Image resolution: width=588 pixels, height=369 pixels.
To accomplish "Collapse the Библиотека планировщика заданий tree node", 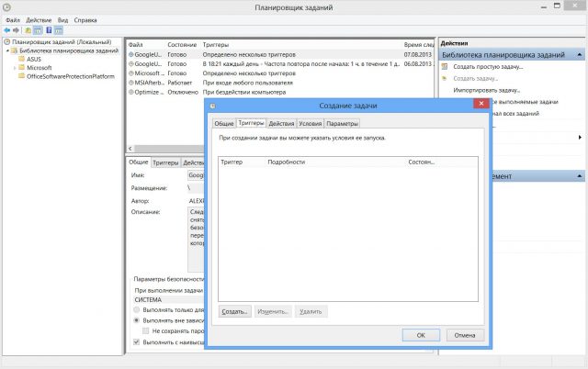I will coord(6,50).
